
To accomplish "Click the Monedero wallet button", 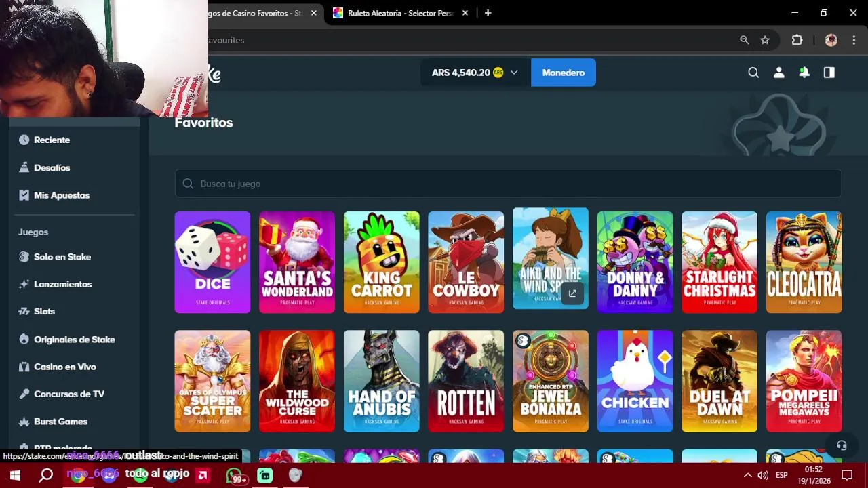I will tap(563, 73).
